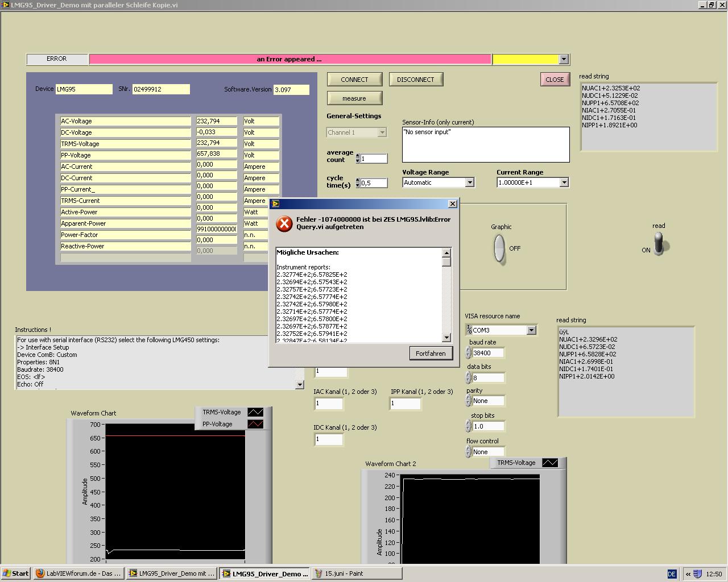Click the 'AC-Voltage' row label
This screenshot has width=728, height=582.
pos(126,121)
